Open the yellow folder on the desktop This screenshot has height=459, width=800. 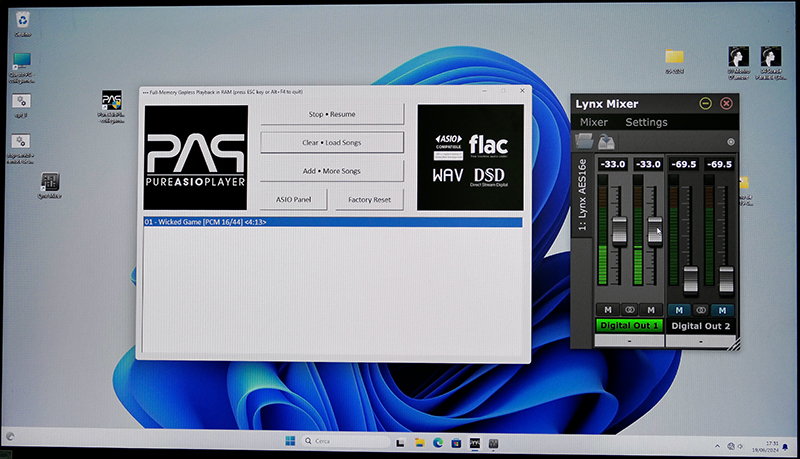[x=674, y=61]
